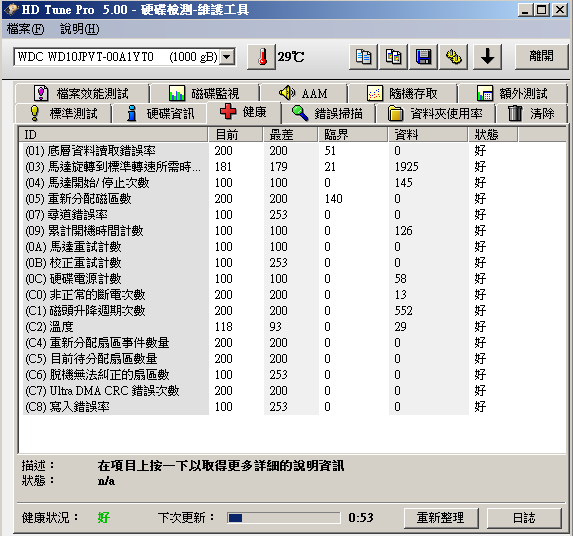The height and width of the screenshot is (536, 573).
Task: Minimize the HD Tune Pro window
Action: [525, 9]
